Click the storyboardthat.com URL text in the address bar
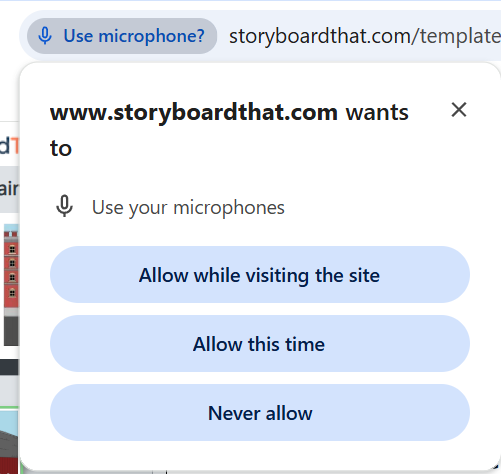The width and height of the screenshot is (501, 474). point(365,36)
